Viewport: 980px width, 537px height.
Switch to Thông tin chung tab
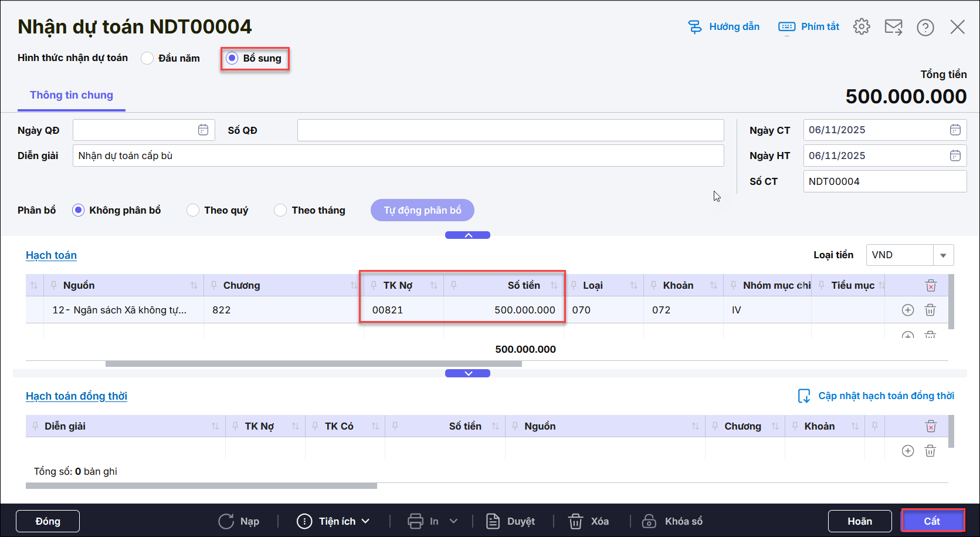click(72, 95)
